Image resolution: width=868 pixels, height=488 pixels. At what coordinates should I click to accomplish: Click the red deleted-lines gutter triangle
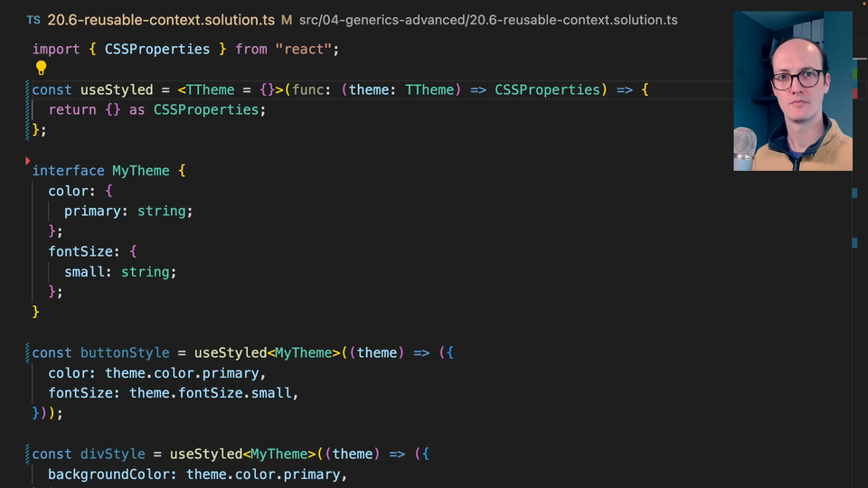28,161
